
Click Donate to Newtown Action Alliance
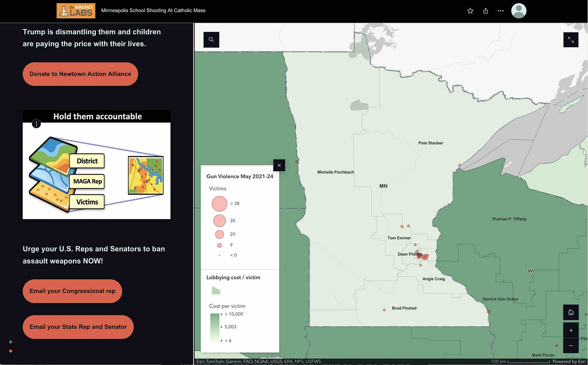tap(80, 74)
